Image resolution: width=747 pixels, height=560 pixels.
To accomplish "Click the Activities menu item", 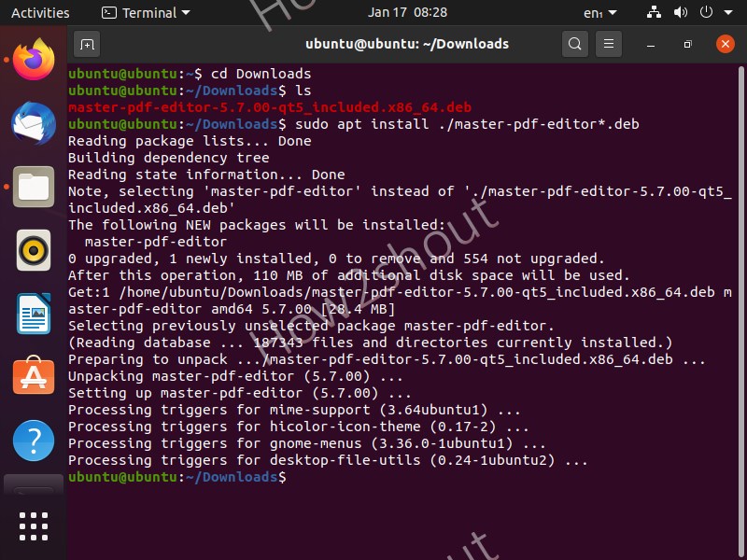I will 40,13.
